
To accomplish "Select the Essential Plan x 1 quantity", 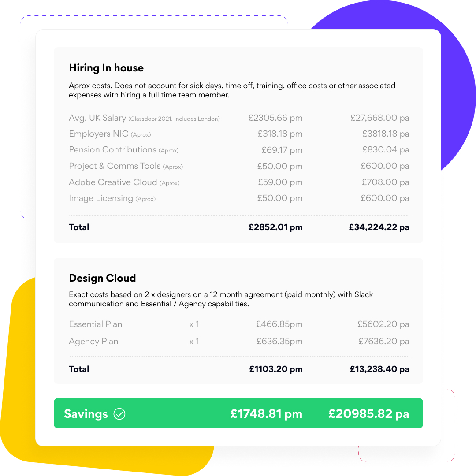I will click(x=194, y=324).
